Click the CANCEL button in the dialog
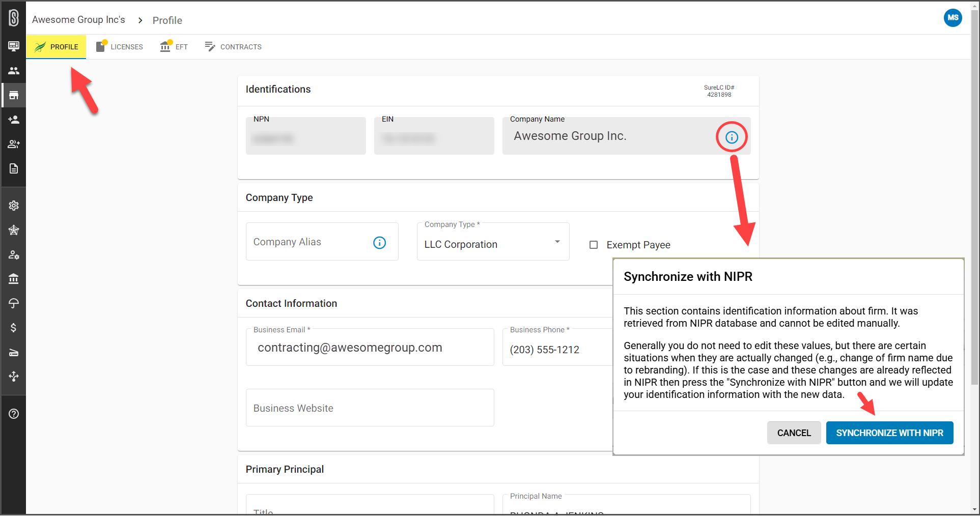 tap(794, 433)
